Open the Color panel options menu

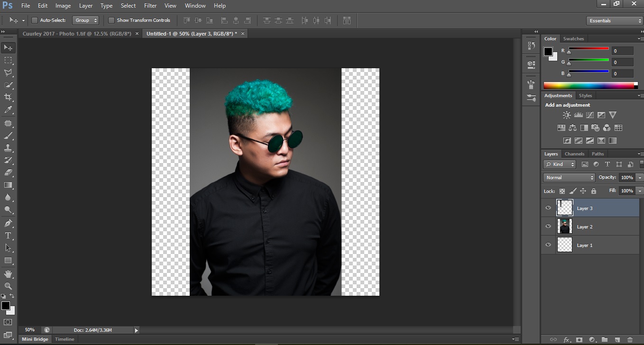[640, 39]
